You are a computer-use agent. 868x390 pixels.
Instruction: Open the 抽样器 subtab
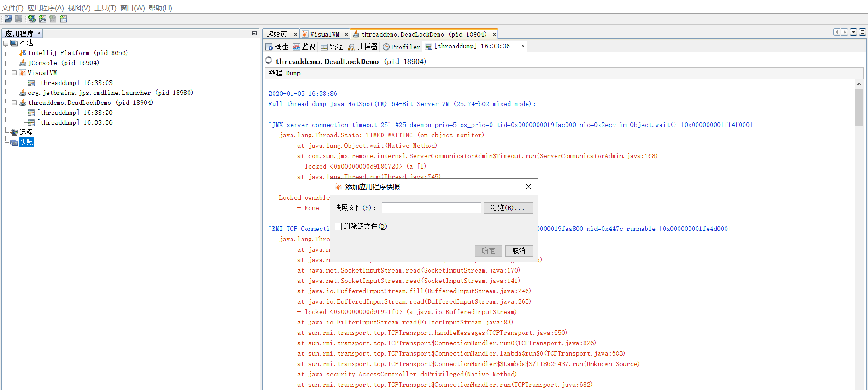pos(363,47)
